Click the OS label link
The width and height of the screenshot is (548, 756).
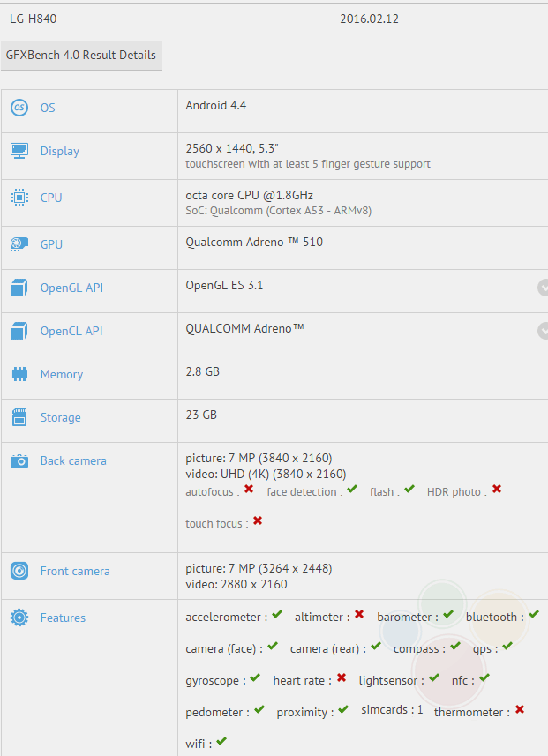click(x=48, y=108)
